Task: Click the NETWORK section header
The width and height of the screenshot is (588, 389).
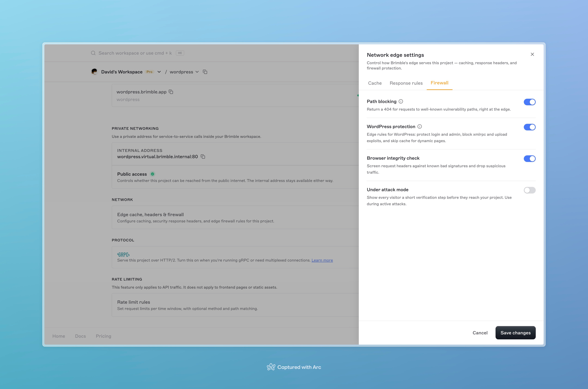Action: pos(122,200)
